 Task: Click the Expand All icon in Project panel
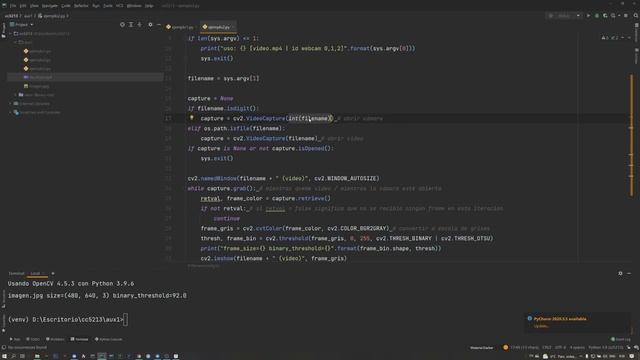[131, 24]
